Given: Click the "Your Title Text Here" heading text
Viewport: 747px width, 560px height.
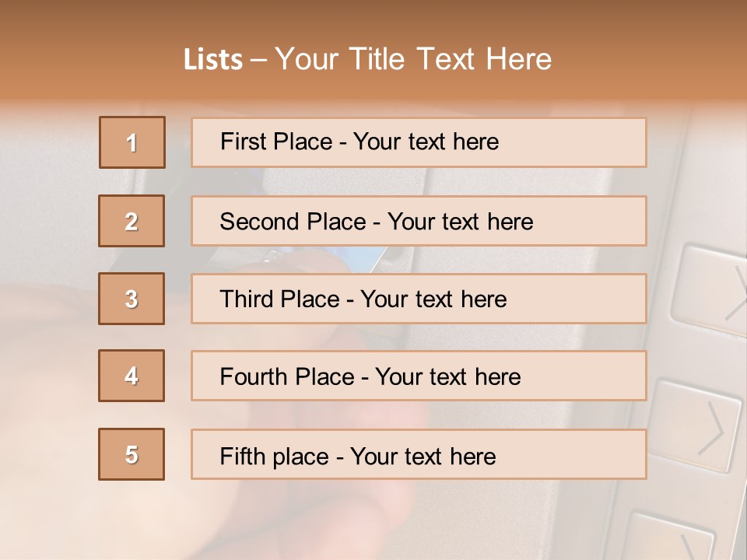Looking at the screenshot, I should [x=413, y=59].
